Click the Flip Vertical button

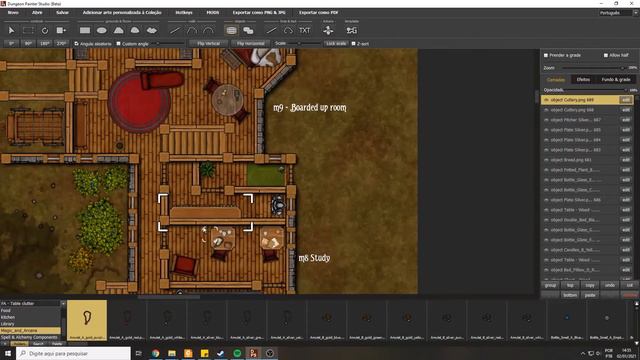(209, 43)
